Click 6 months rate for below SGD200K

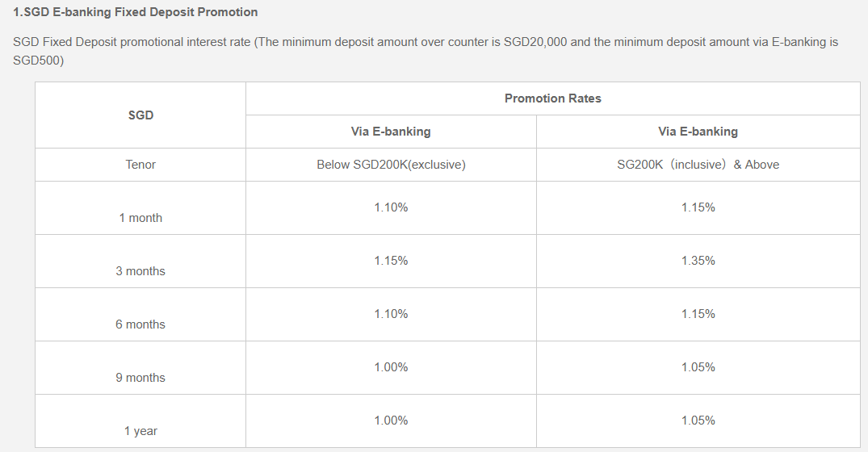tap(391, 314)
